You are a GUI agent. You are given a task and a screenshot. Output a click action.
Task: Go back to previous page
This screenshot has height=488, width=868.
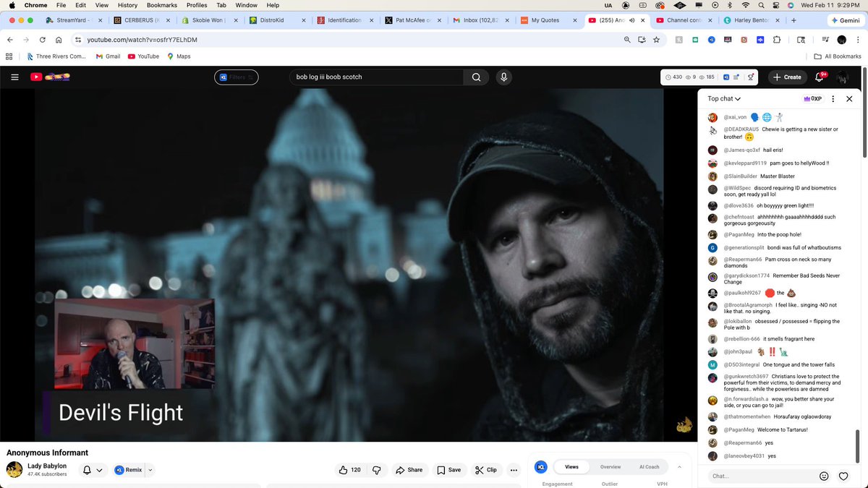pos(10,40)
